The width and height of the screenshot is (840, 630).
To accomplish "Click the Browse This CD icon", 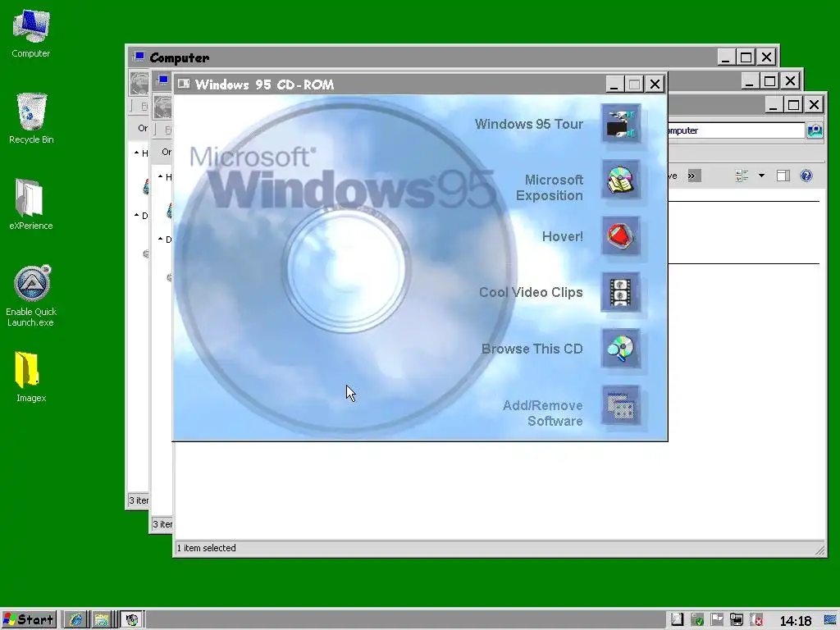I will tap(620, 349).
